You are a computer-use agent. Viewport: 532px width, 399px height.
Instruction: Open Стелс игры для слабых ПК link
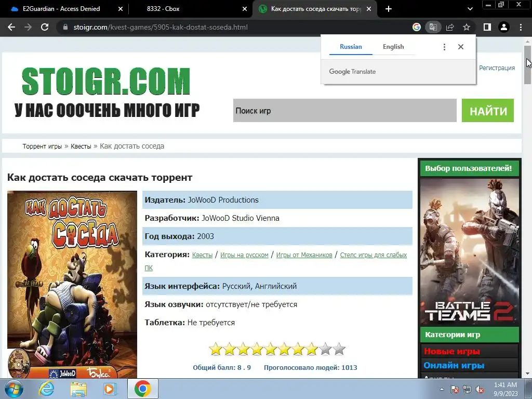pos(373,255)
